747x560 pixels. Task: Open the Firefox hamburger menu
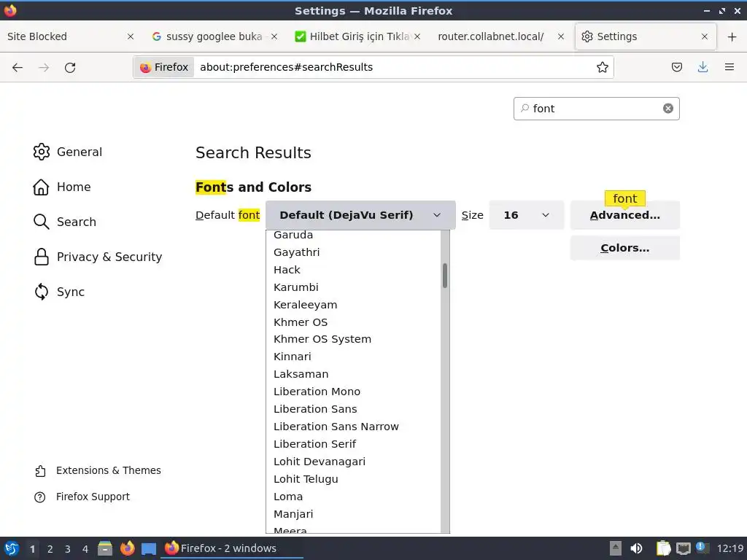click(x=729, y=67)
